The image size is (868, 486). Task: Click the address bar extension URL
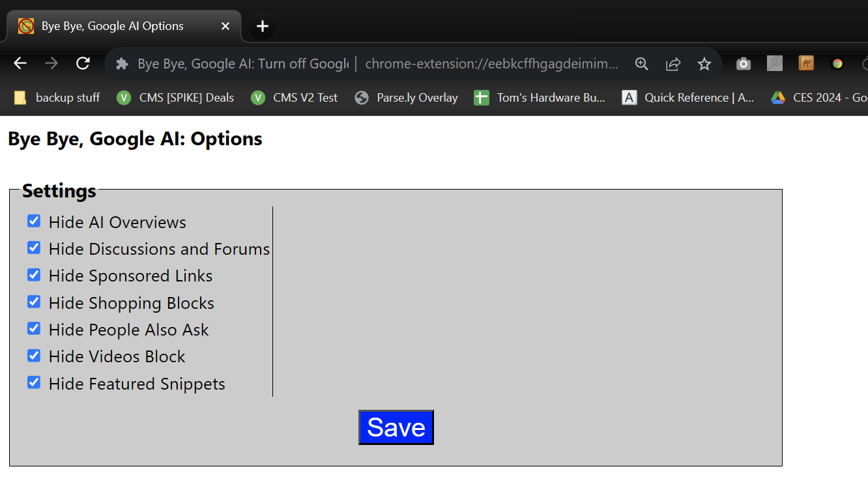tap(491, 64)
